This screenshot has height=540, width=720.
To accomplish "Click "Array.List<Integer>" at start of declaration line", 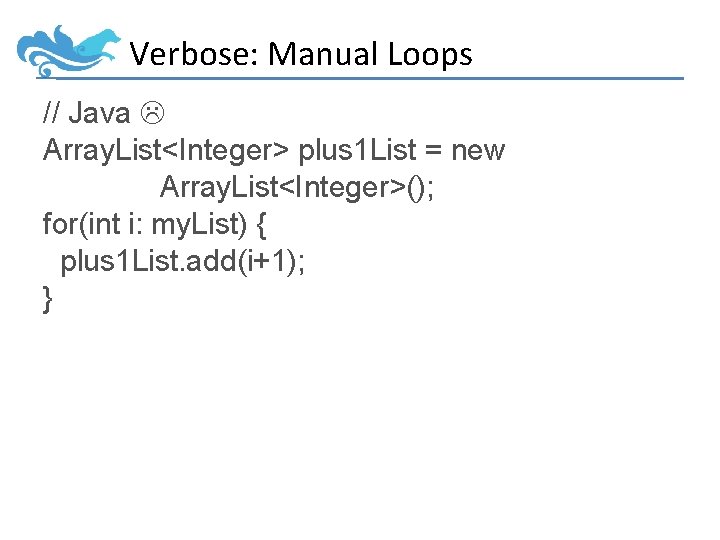I will [166, 151].
